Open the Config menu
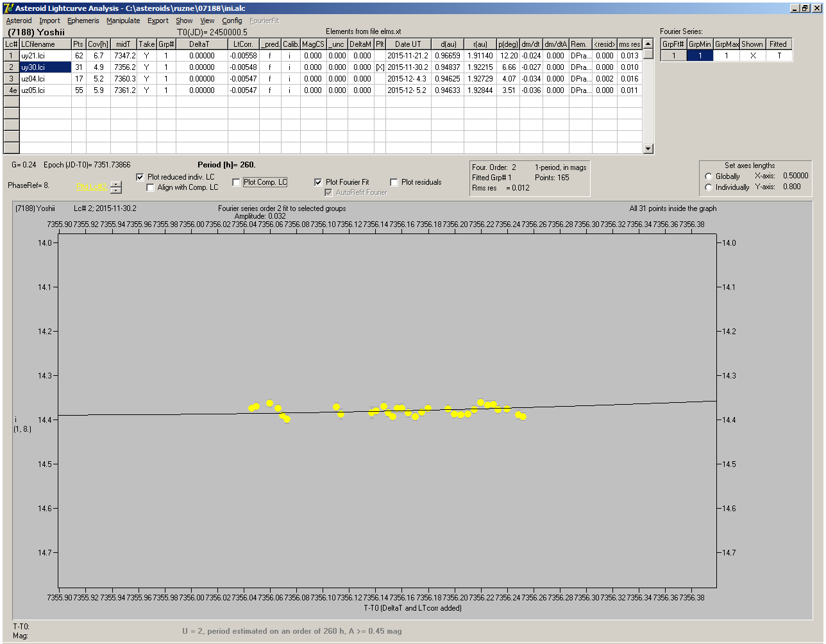The width and height of the screenshot is (826, 644). tap(232, 21)
